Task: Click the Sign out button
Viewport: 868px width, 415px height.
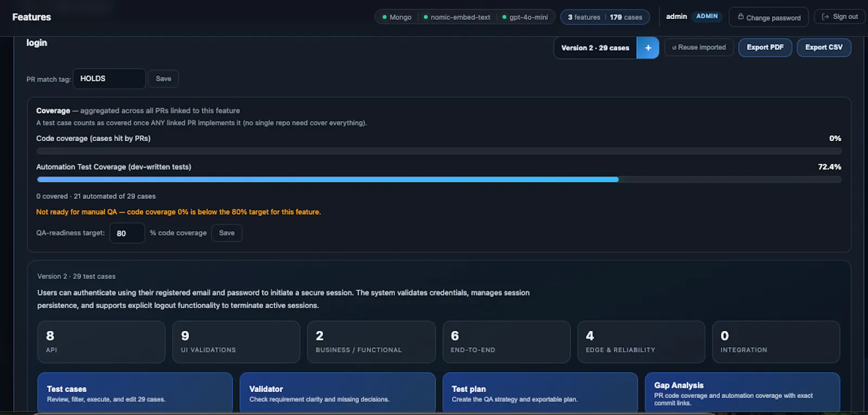Action: (839, 17)
